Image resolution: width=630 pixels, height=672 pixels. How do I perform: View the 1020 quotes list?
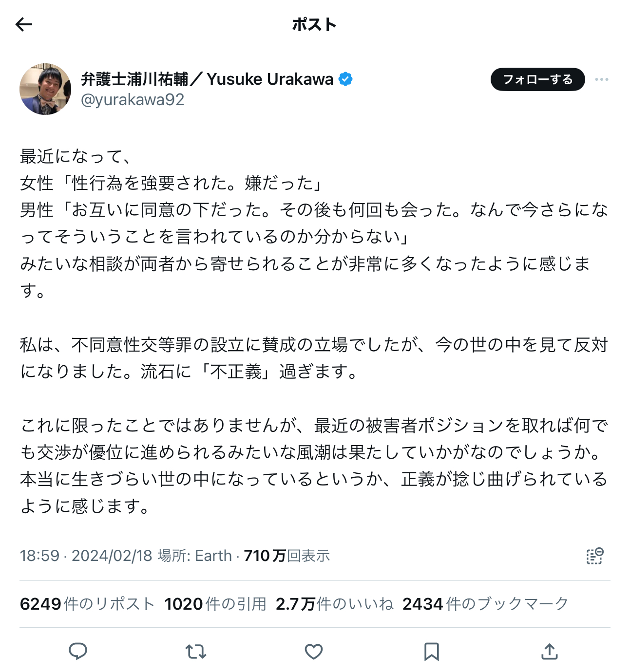pos(215,604)
